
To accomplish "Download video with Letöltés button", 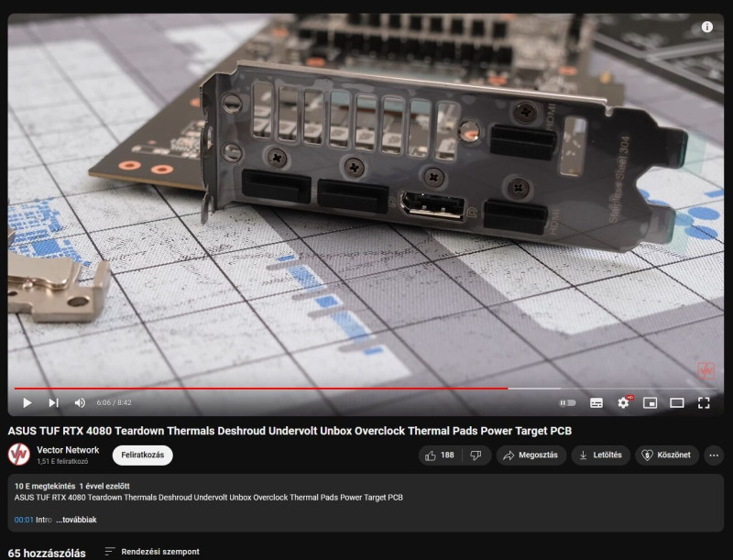I will [x=601, y=455].
